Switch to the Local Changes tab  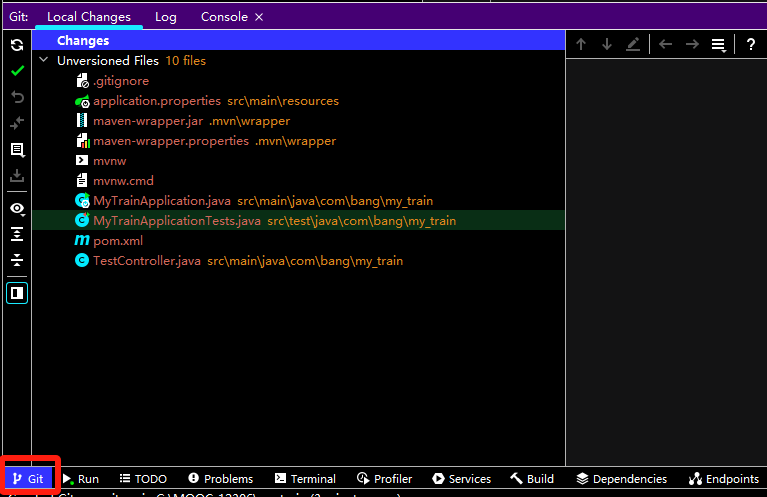coord(89,17)
